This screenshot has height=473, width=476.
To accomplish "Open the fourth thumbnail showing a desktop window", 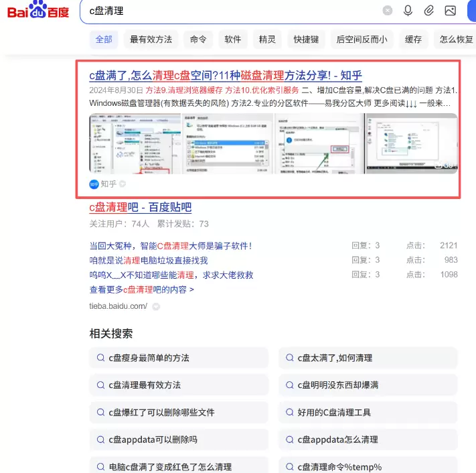I will coord(412,143).
